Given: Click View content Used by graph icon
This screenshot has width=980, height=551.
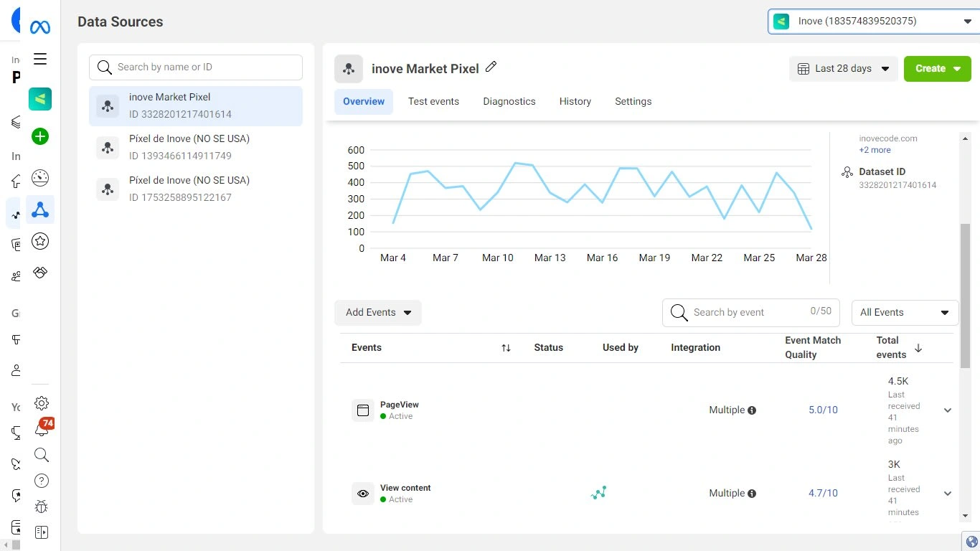Looking at the screenshot, I should pos(599,493).
